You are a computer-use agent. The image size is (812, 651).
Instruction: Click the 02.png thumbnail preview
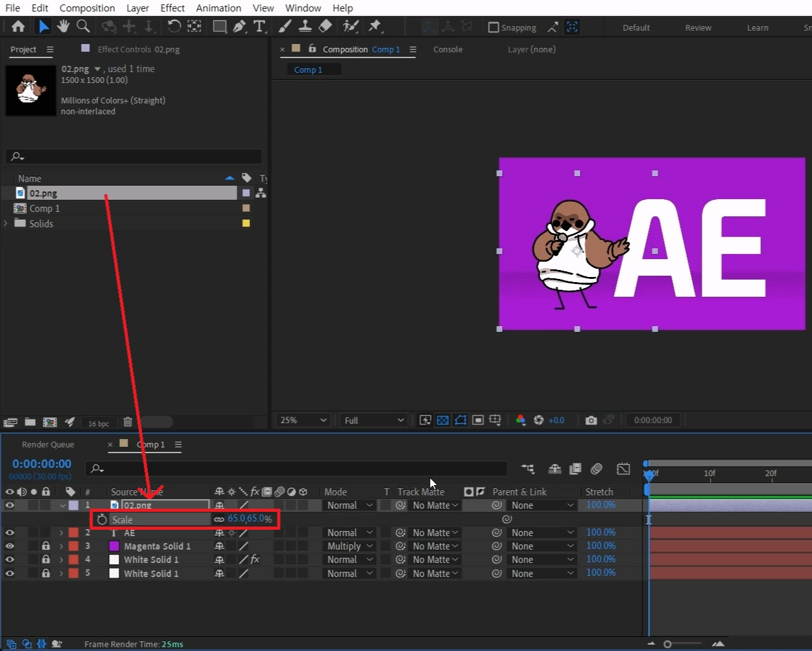31,91
